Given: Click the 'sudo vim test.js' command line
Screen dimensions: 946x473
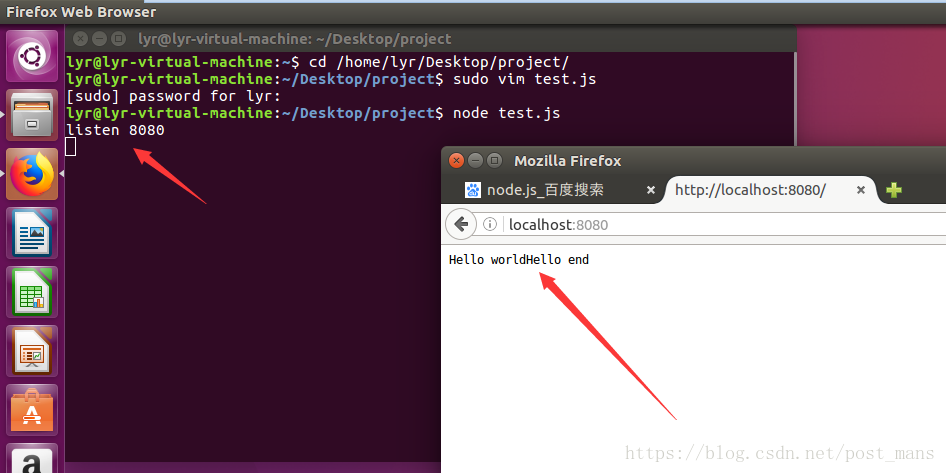Looking at the screenshot, I should click(x=524, y=79).
